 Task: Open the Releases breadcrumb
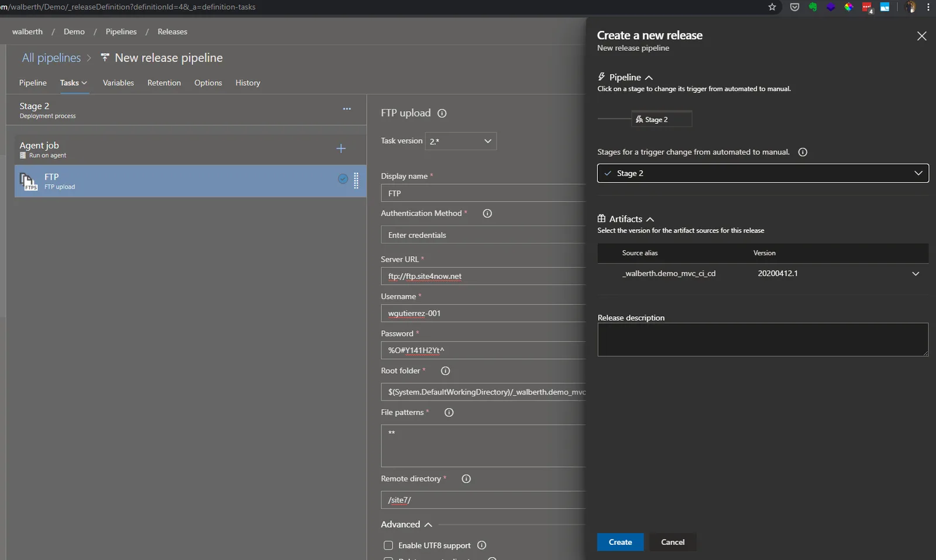[173, 32]
